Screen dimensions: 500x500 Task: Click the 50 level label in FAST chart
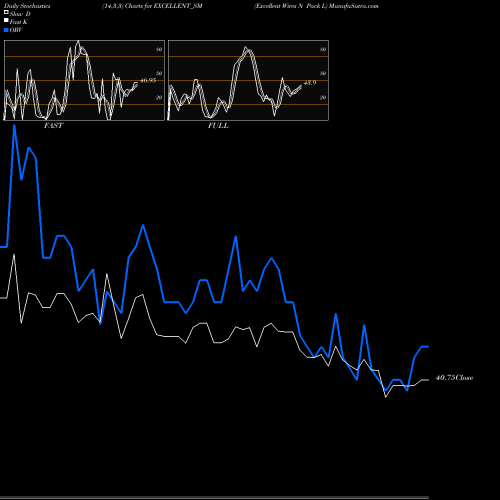[x=159, y=73]
